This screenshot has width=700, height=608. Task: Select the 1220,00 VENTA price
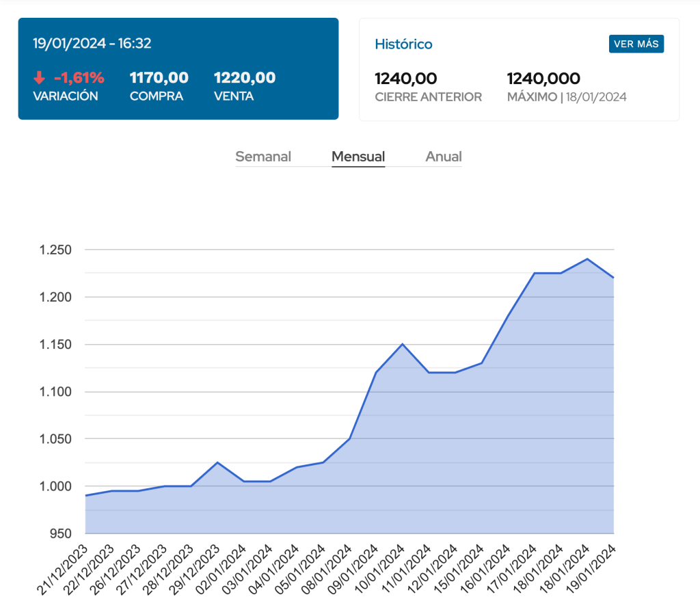point(245,78)
